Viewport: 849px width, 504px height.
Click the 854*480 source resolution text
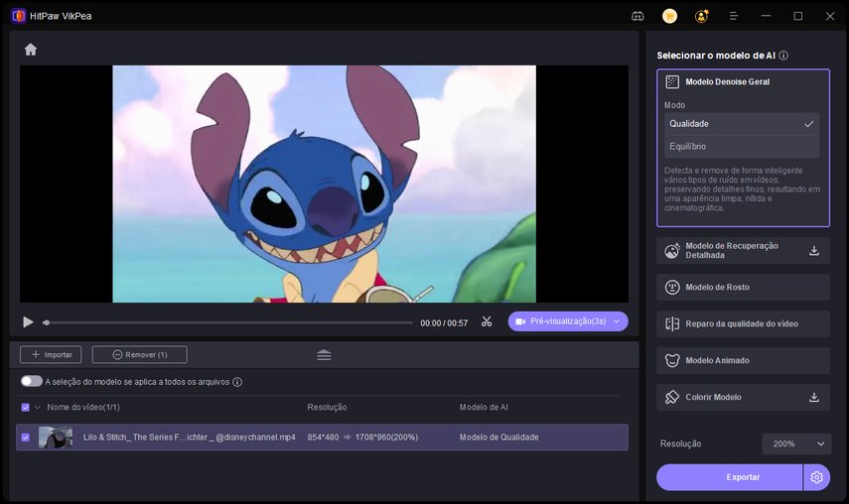tap(323, 437)
